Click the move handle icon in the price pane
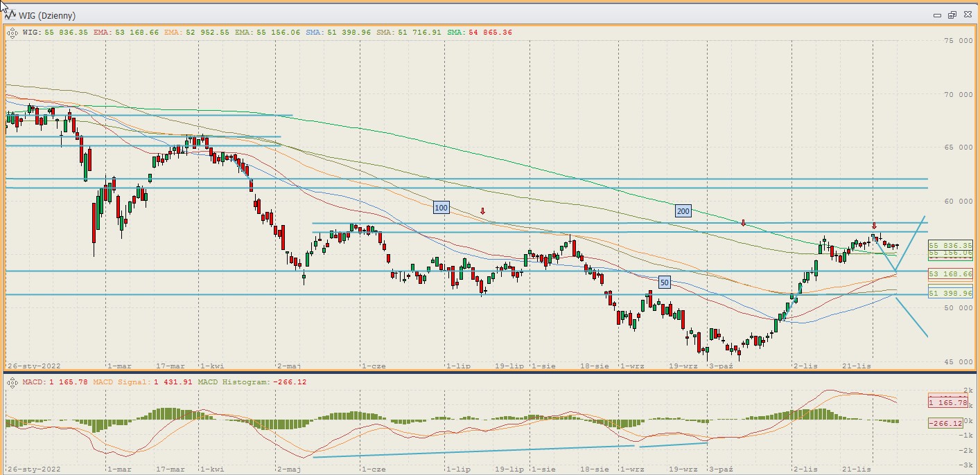 click(12, 32)
